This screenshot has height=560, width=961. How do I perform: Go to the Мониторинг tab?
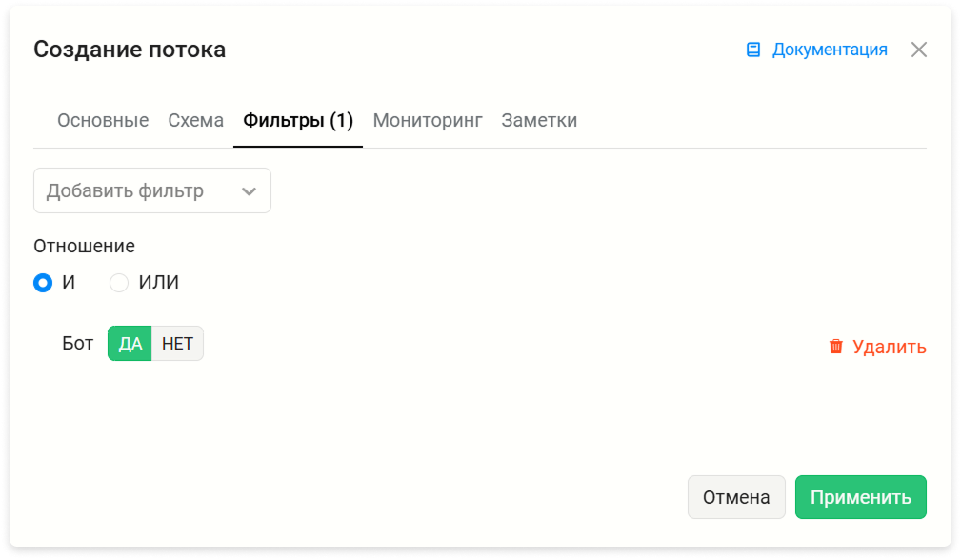coord(428,120)
